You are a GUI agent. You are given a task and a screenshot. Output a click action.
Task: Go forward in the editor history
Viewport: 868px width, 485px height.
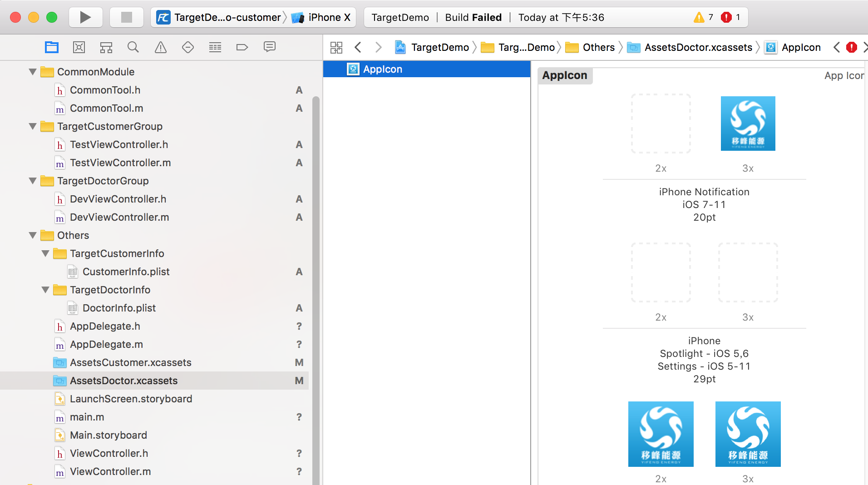coord(379,47)
